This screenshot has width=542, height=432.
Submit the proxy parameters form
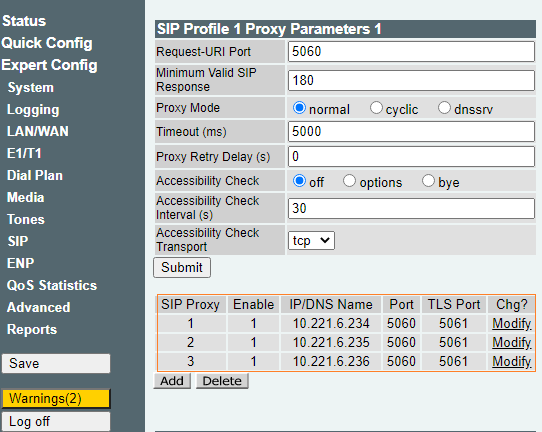pos(182,267)
